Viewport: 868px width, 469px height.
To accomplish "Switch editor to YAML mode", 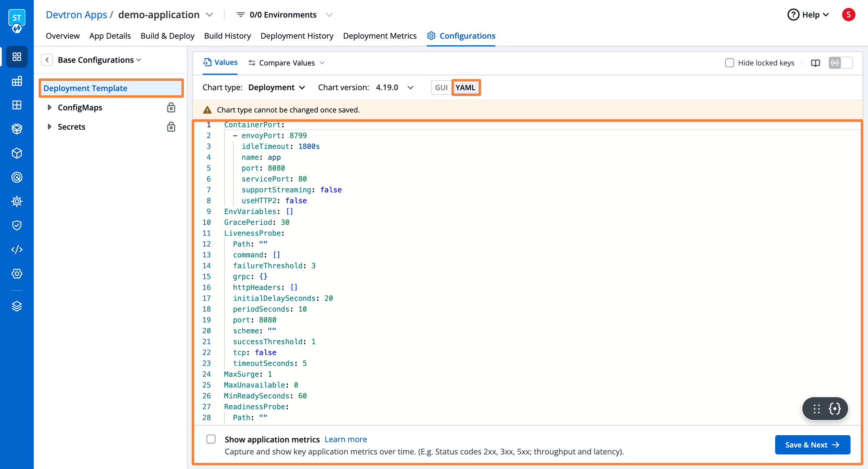I will 466,88.
